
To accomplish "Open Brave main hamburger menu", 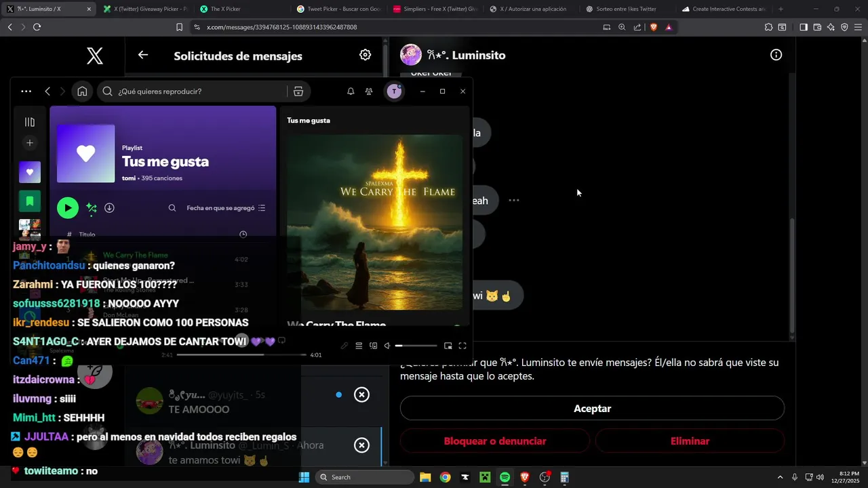I will [x=858, y=27].
